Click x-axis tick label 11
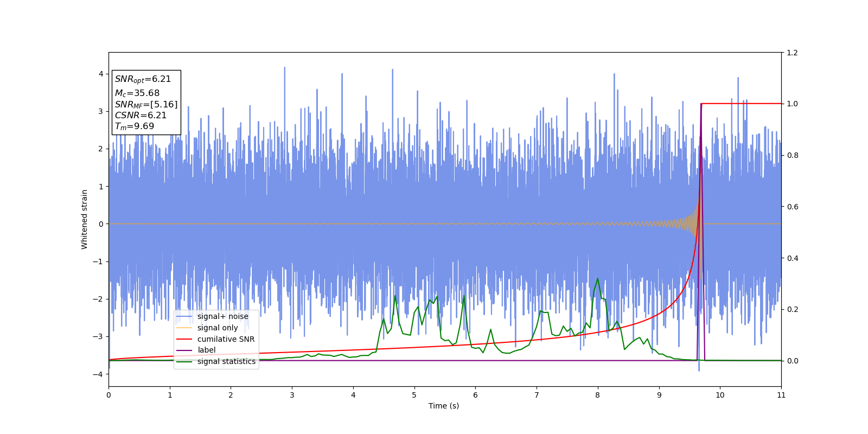The width and height of the screenshot is (868, 434). 781,395
